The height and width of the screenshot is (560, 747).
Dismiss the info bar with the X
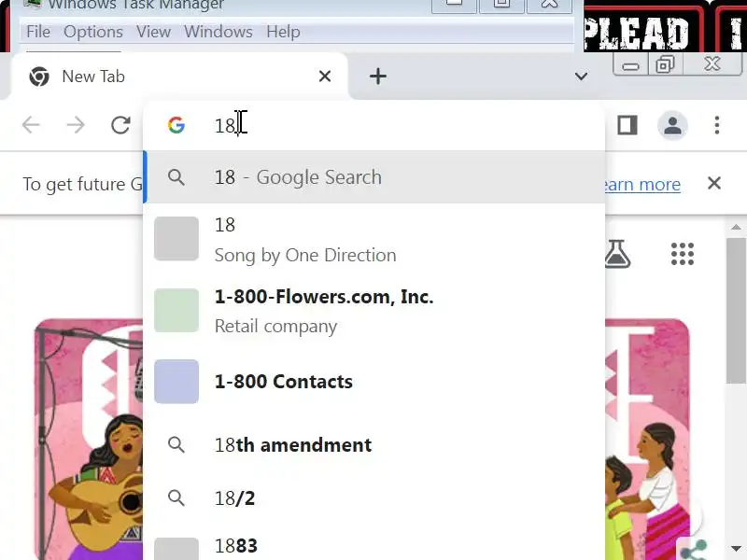click(x=713, y=183)
